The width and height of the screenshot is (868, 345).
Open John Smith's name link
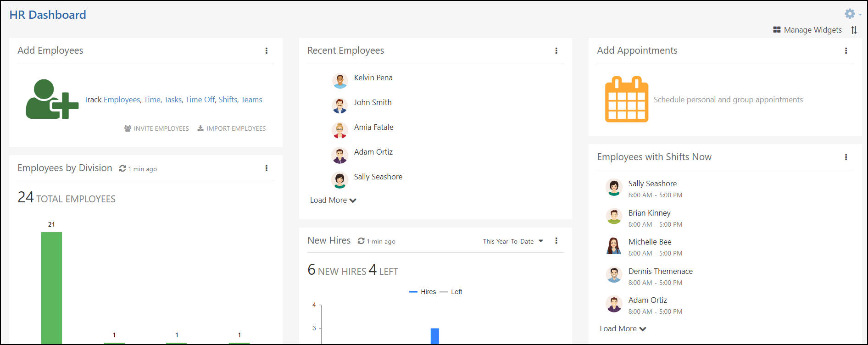point(373,102)
